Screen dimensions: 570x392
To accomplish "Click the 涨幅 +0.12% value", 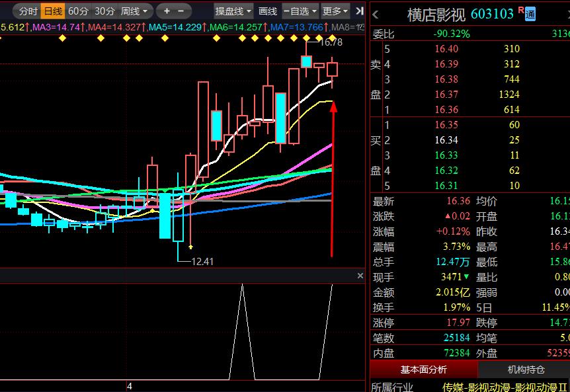I will pyautogui.click(x=453, y=231).
